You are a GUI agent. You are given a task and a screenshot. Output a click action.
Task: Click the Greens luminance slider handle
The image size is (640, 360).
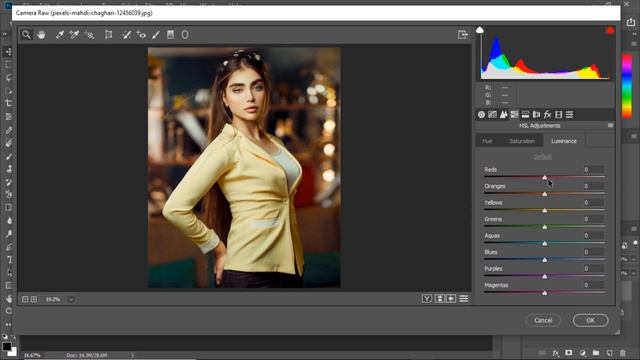pyautogui.click(x=545, y=227)
